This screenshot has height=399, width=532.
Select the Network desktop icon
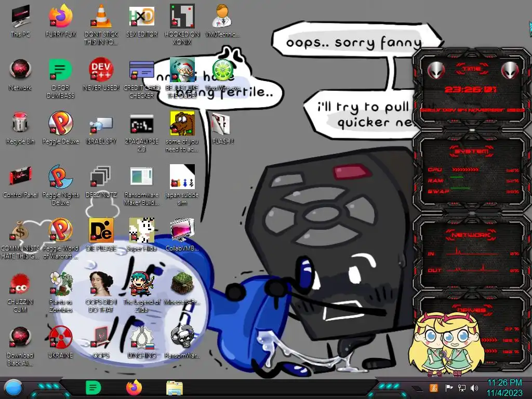(x=20, y=75)
